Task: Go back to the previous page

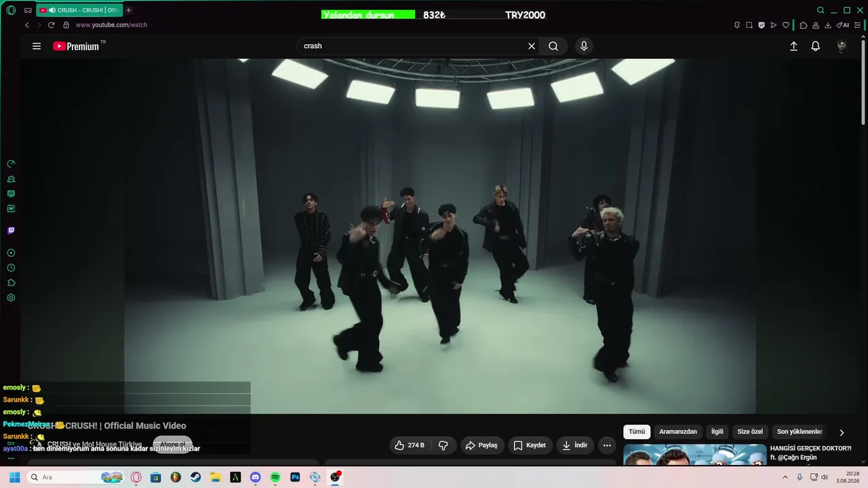Action: click(x=27, y=25)
